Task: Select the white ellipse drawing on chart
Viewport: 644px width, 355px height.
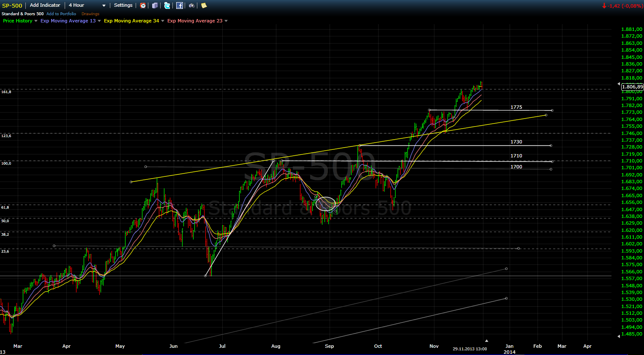Action: click(x=325, y=204)
